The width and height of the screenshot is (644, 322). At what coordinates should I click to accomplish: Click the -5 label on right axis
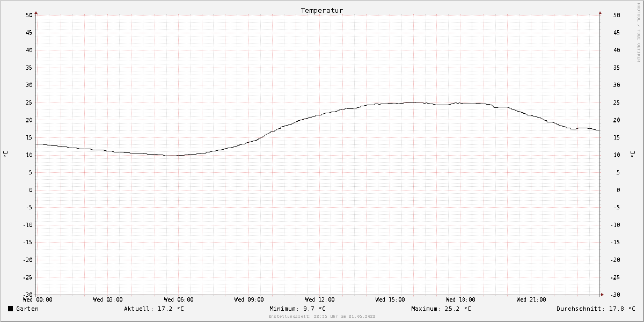617,207
